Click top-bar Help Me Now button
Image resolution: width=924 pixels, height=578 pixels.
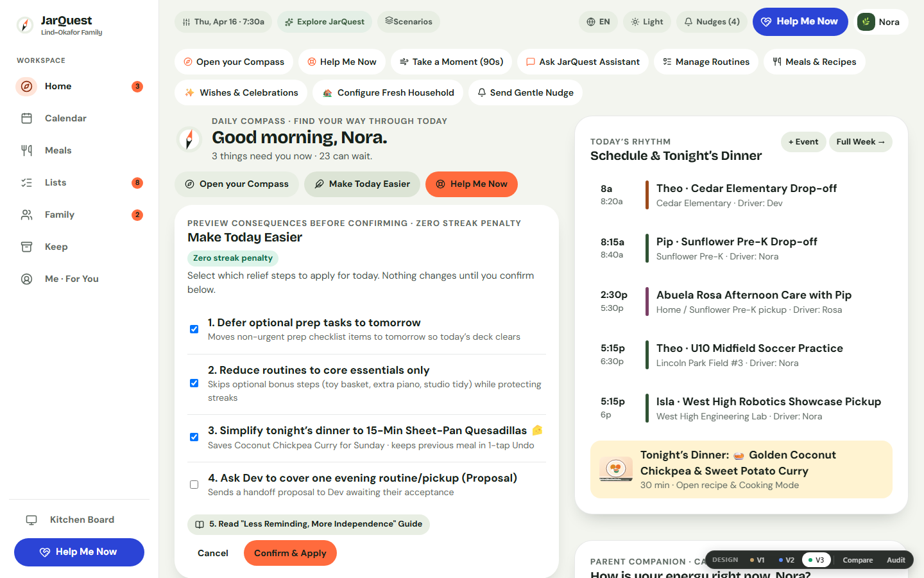tap(800, 22)
